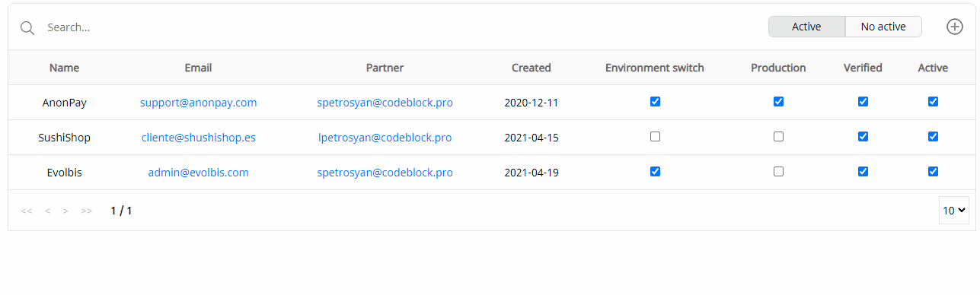Click created date 2021-04-19
Viewport: 980px width, 295px height.
click(531, 173)
